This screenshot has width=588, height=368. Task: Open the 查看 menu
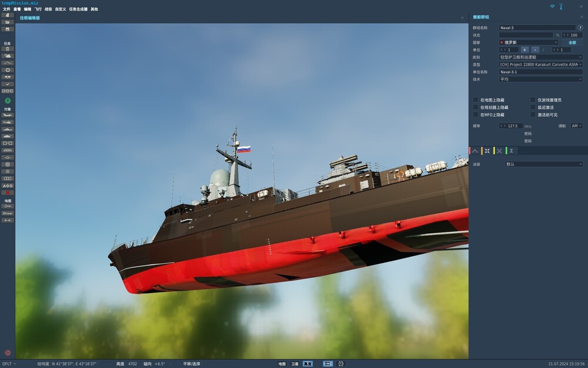coord(17,9)
